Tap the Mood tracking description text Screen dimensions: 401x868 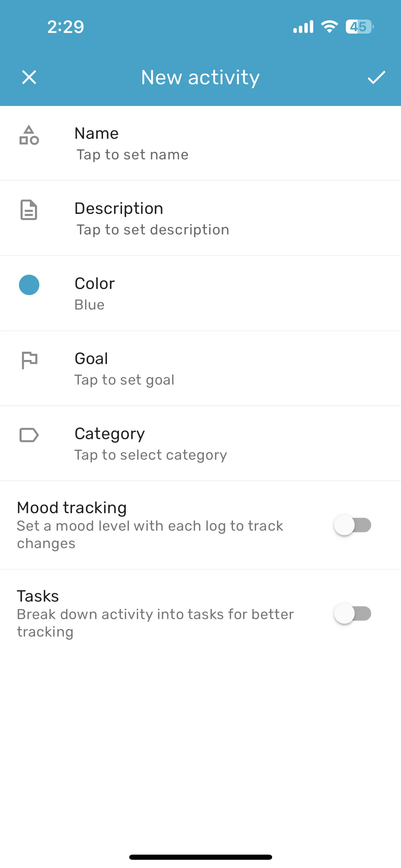point(150,535)
